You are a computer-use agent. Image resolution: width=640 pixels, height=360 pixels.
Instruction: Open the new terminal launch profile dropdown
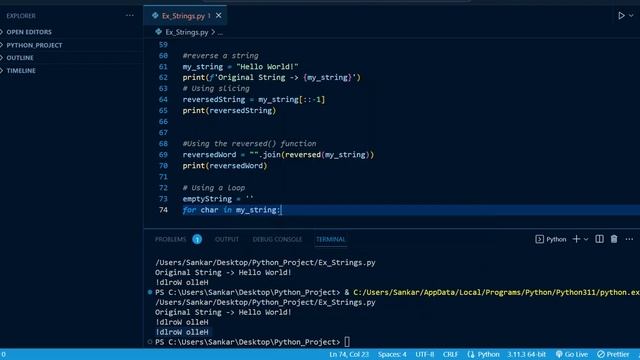(586, 239)
